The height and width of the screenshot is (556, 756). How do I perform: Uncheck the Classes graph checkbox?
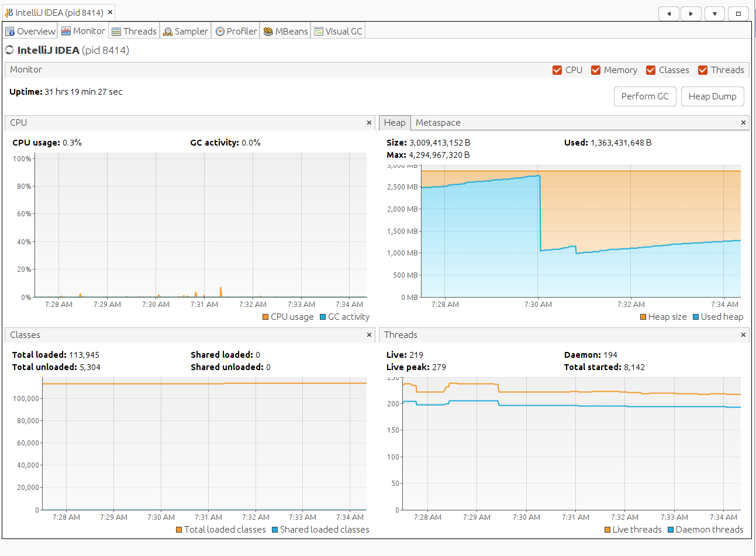[651, 70]
